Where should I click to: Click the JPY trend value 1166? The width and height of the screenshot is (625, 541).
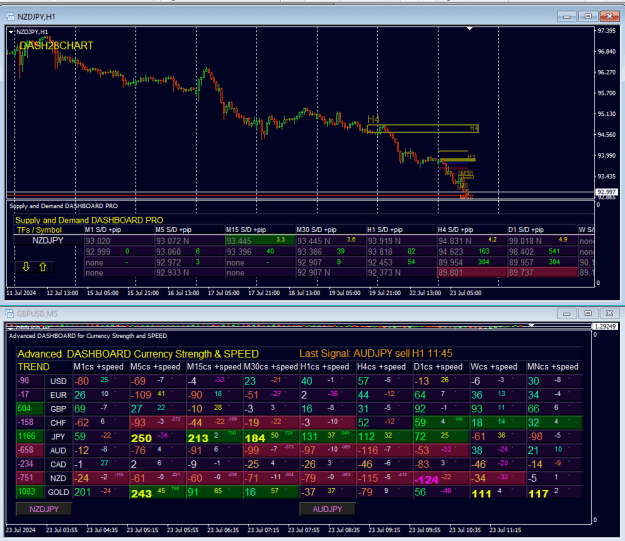click(x=27, y=436)
